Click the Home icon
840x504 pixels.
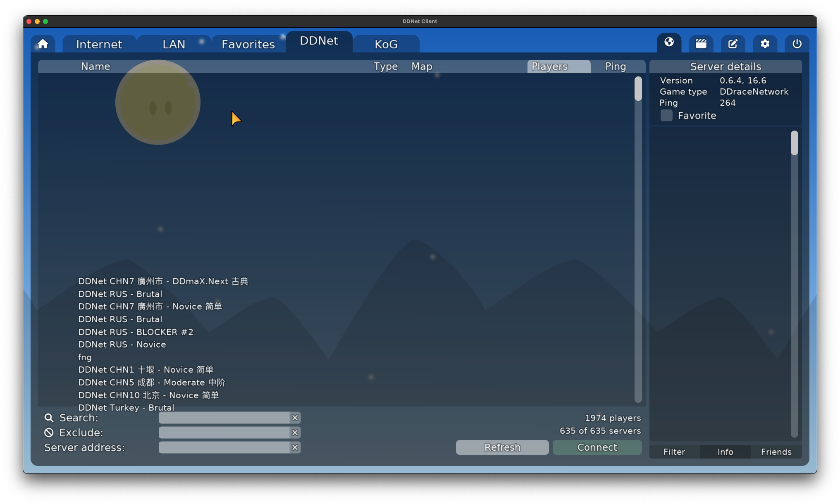click(x=43, y=43)
